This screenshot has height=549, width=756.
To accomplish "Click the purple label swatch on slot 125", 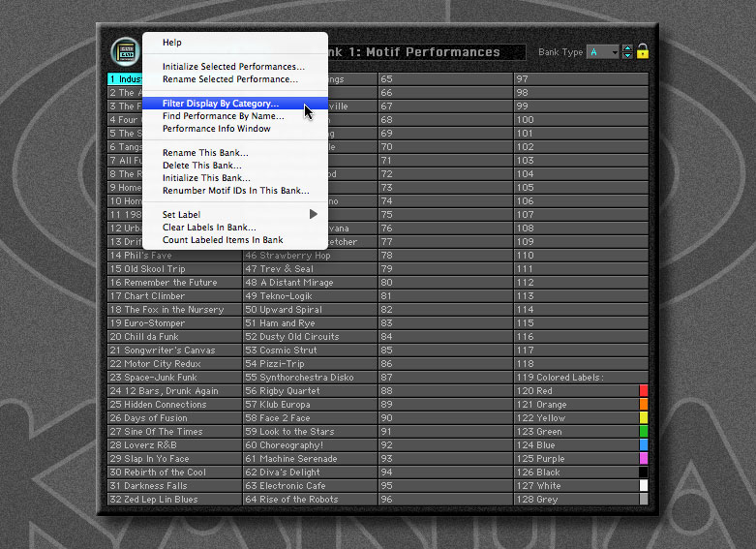I will [x=644, y=459].
